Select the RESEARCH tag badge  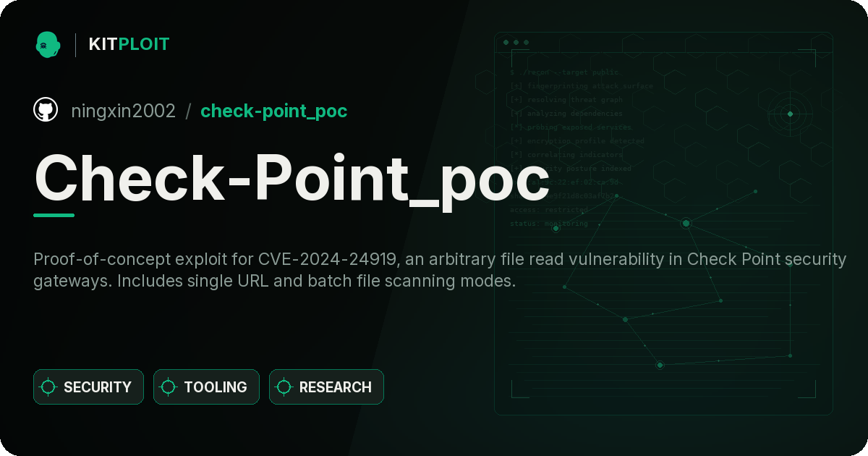(326, 387)
